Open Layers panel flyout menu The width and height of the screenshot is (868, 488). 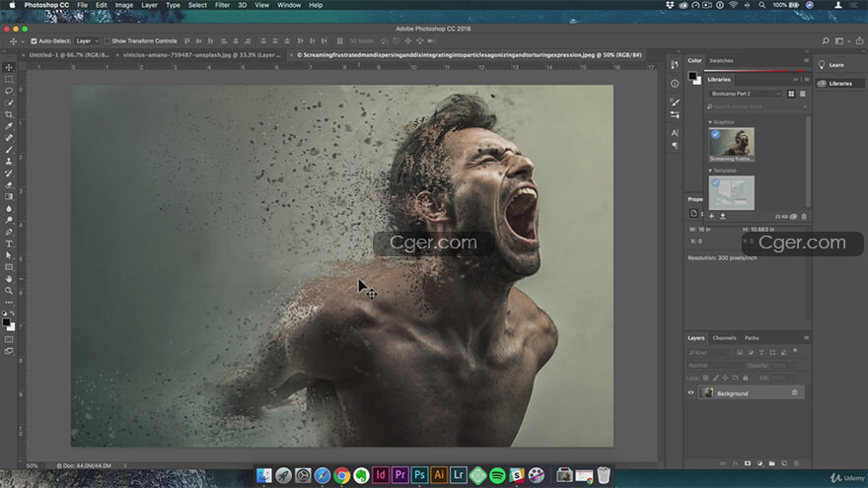tap(806, 337)
